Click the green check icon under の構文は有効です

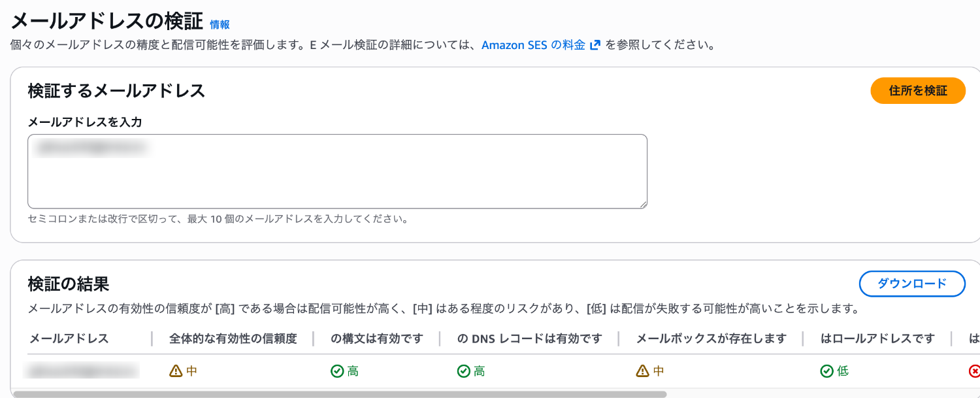pyautogui.click(x=337, y=371)
